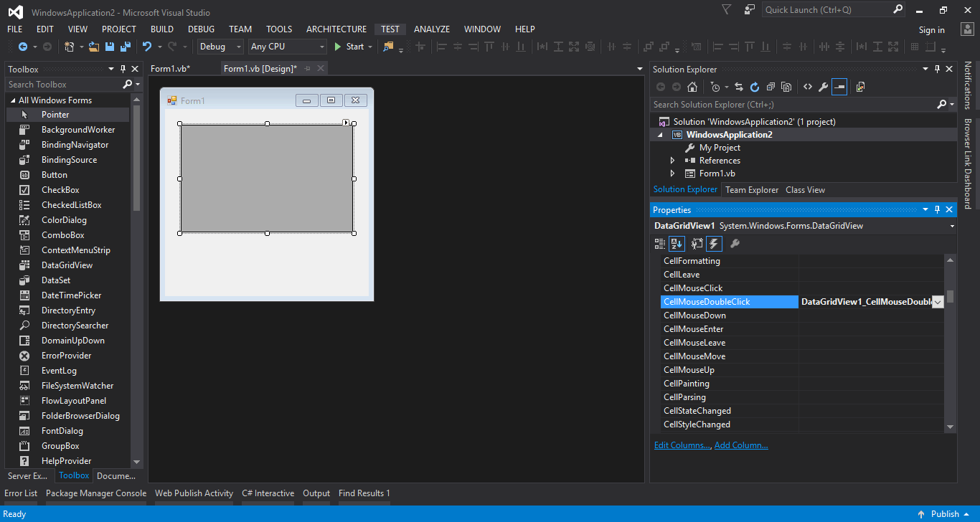The height and width of the screenshot is (522, 980).
Task: Show Events lightning bolt in Properties window
Action: click(x=714, y=244)
